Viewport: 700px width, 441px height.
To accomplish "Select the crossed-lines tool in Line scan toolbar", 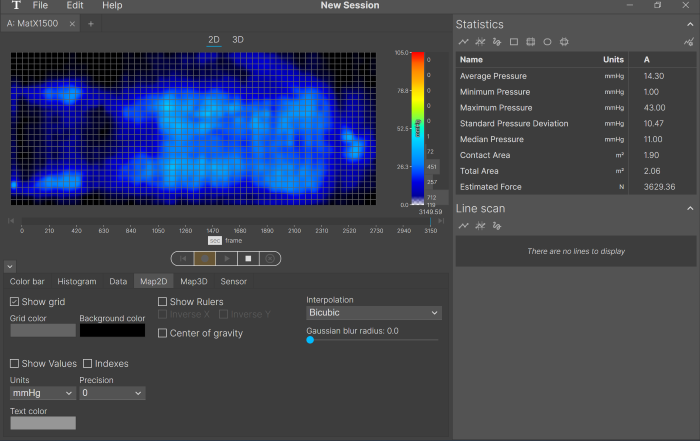I will [x=480, y=226].
